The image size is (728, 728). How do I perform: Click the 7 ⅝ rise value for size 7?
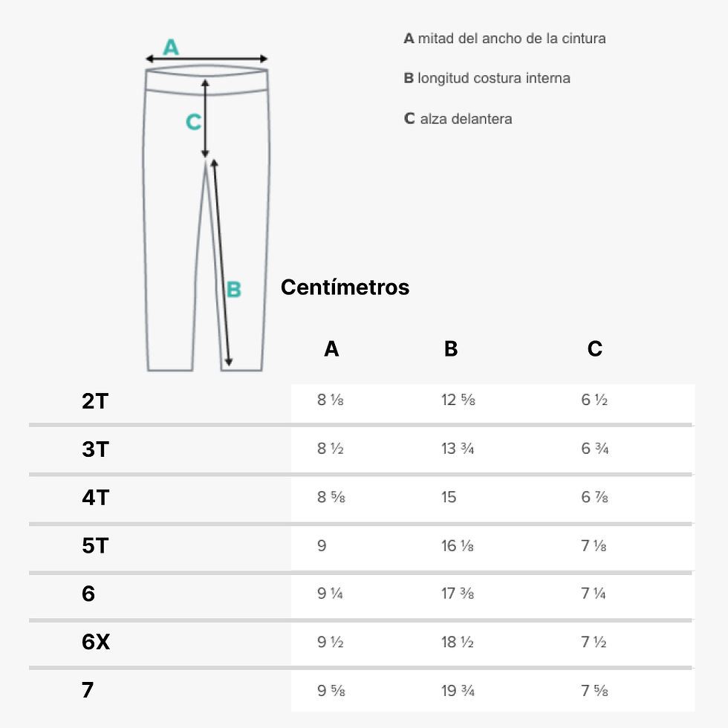click(594, 690)
